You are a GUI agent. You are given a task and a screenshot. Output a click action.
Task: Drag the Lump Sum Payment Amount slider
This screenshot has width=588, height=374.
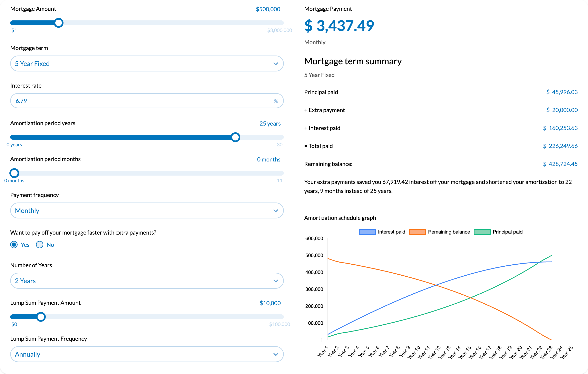(41, 316)
